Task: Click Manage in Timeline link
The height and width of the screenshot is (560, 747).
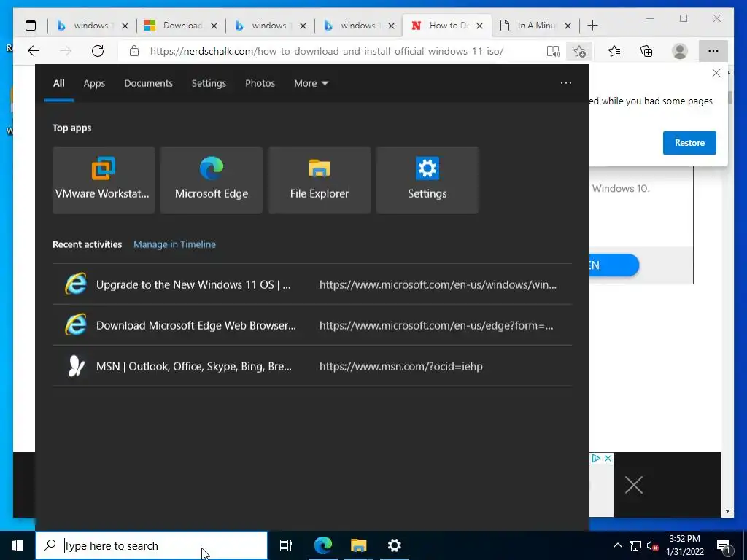Action: (174, 244)
